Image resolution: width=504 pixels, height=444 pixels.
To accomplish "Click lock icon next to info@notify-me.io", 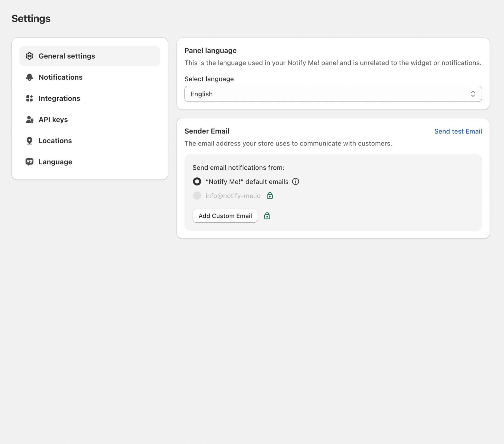I will [x=270, y=196].
